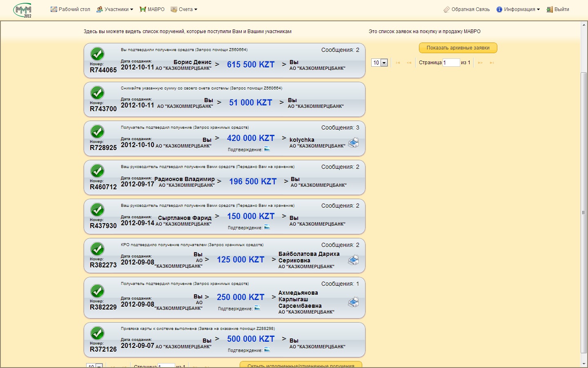Go to next page of заявки

[x=480, y=63]
